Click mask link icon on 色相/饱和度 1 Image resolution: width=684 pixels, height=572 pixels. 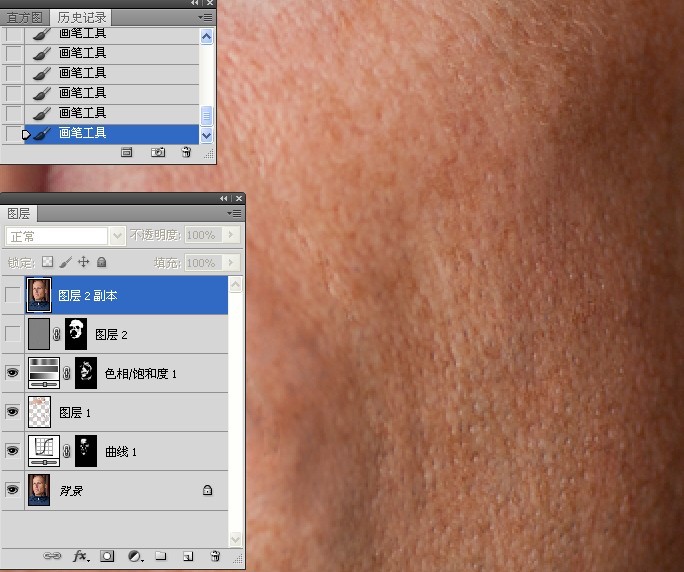point(67,373)
